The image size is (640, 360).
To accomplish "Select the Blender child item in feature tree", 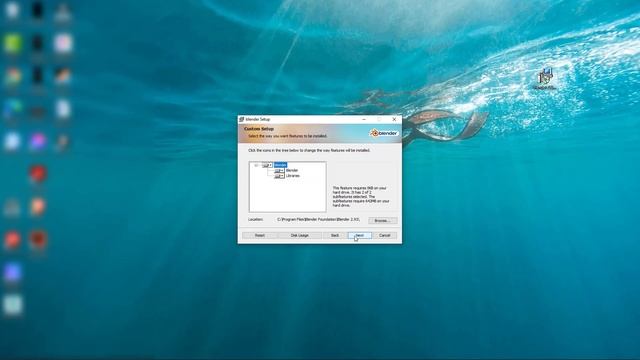I will pyautogui.click(x=292, y=170).
